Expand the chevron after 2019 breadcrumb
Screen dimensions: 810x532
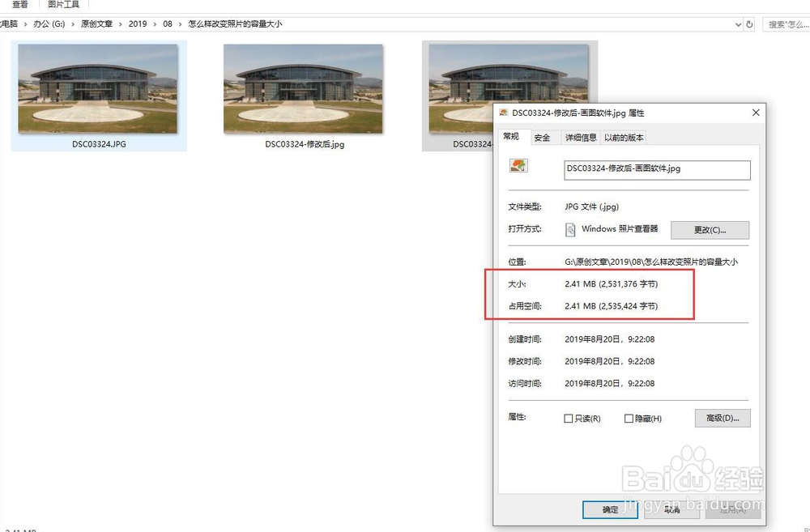point(155,24)
